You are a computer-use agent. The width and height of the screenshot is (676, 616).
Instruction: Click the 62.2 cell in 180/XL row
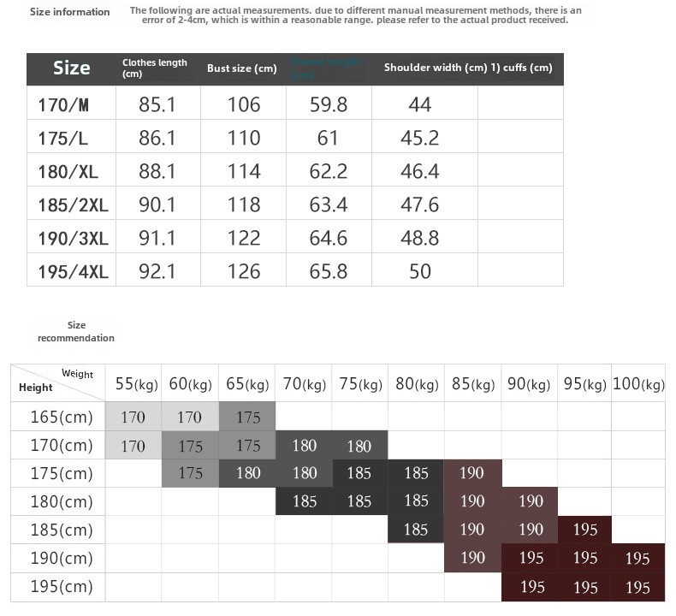point(329,171)
